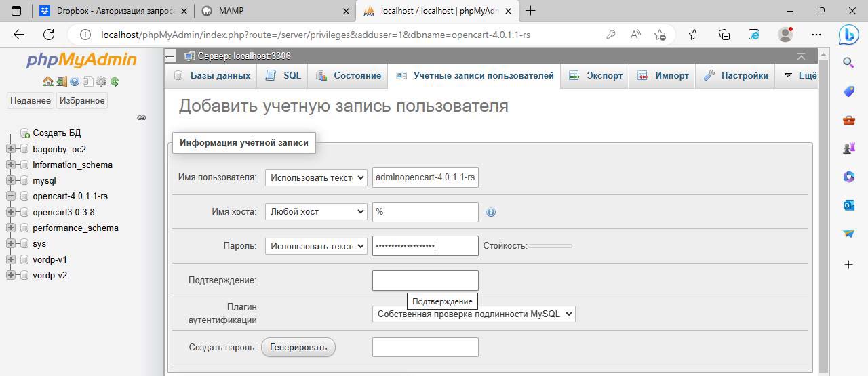Click the log out icon in sidebar
This screenshot has height=376, width=868.
pos(61,81)
